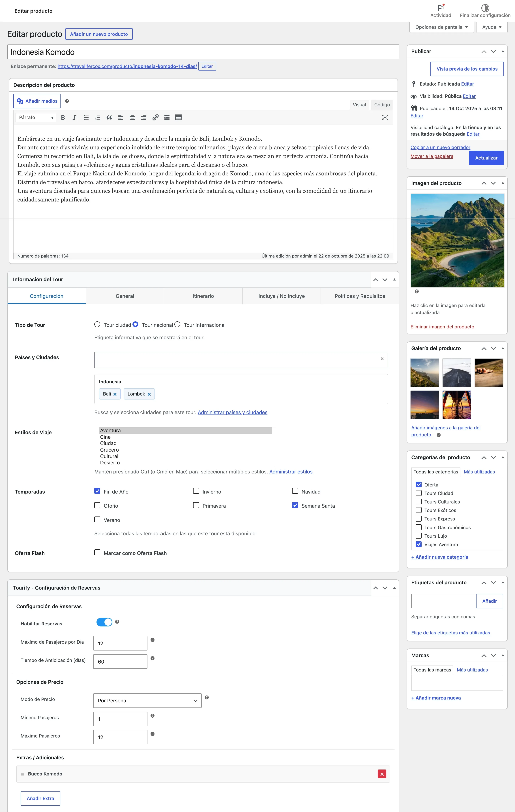
Task: Click the Actualizar button
Action: pos(486,158)
